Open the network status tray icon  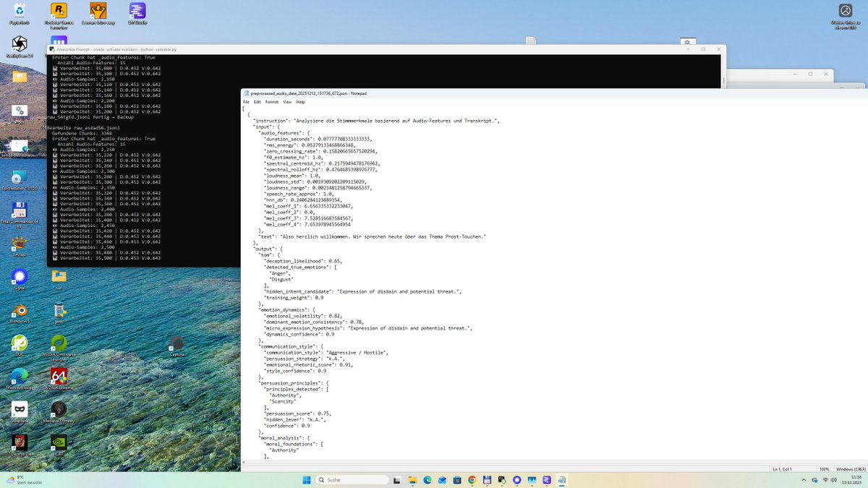point(825,480)
